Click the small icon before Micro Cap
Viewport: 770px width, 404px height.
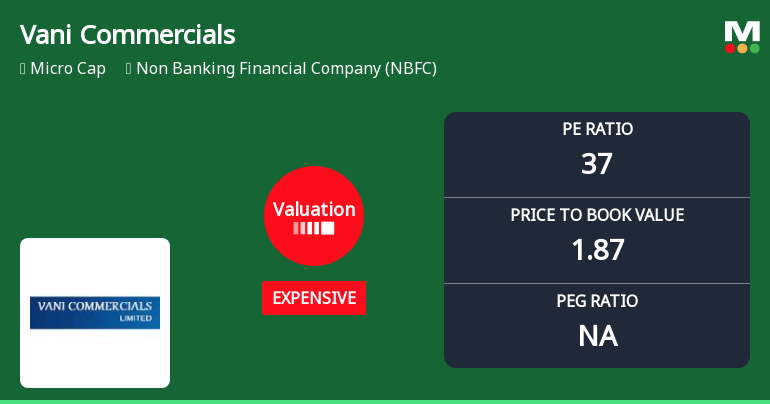click(23, 69)
